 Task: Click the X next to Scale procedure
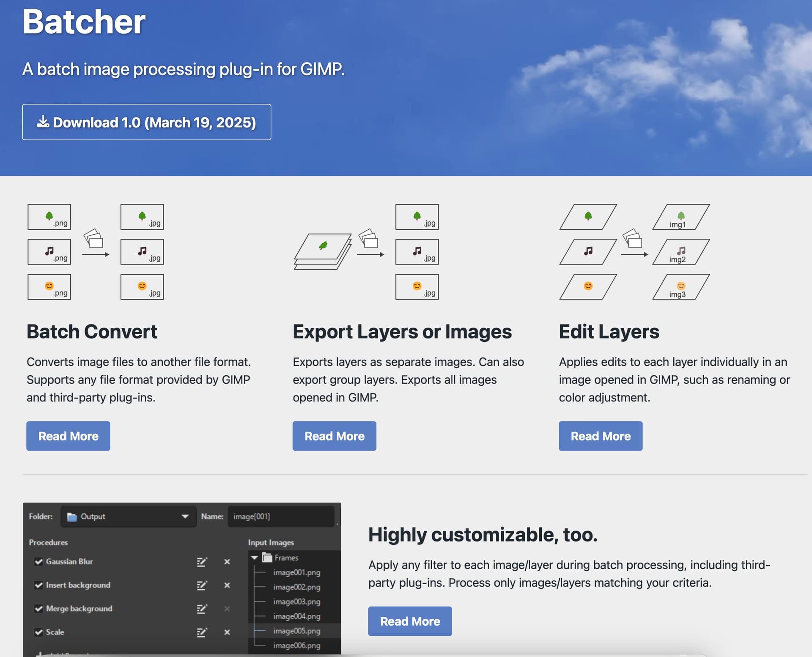227,632
